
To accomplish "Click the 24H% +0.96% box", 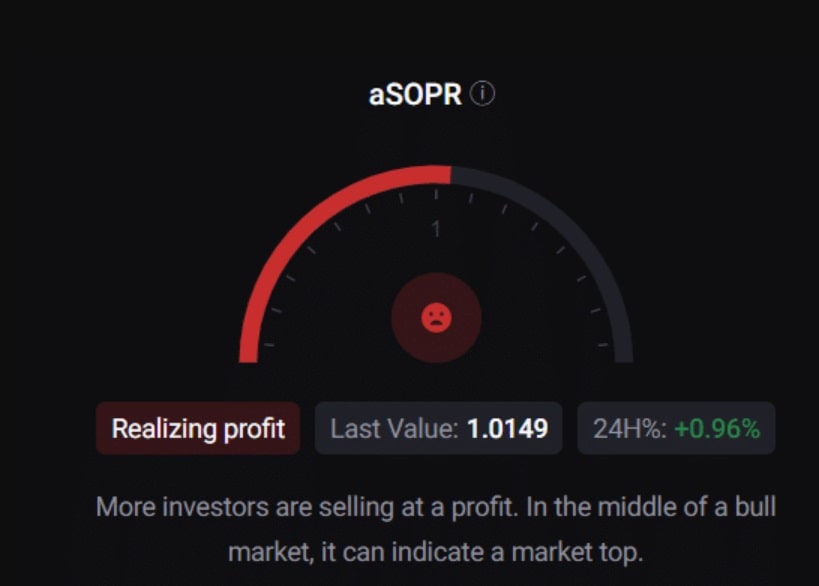I will click(x=676, y=428).
